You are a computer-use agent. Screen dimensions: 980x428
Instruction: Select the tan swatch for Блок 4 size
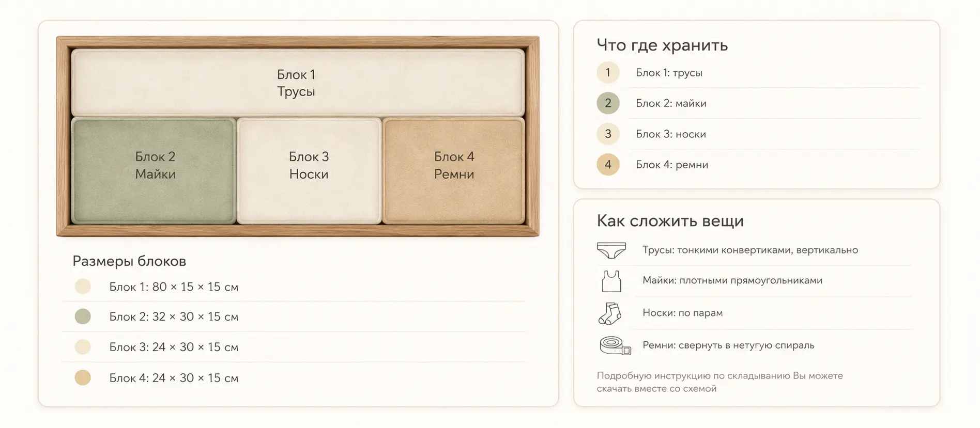pyautogui.click(x=83, y=377)
